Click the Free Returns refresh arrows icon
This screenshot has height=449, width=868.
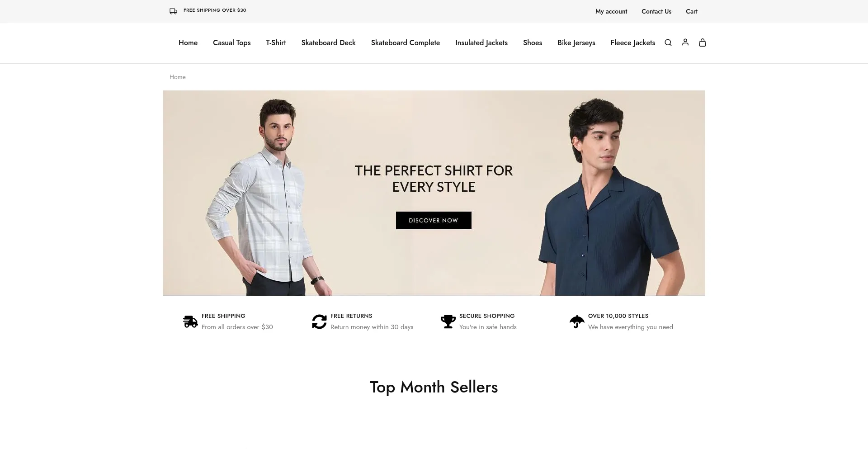(319, 321)
